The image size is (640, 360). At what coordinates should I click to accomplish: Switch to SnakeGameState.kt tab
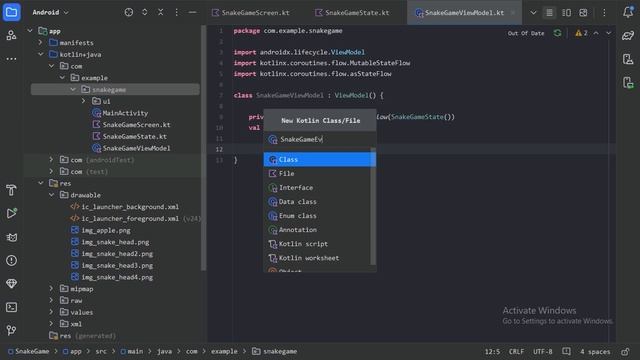click(352, 13)
